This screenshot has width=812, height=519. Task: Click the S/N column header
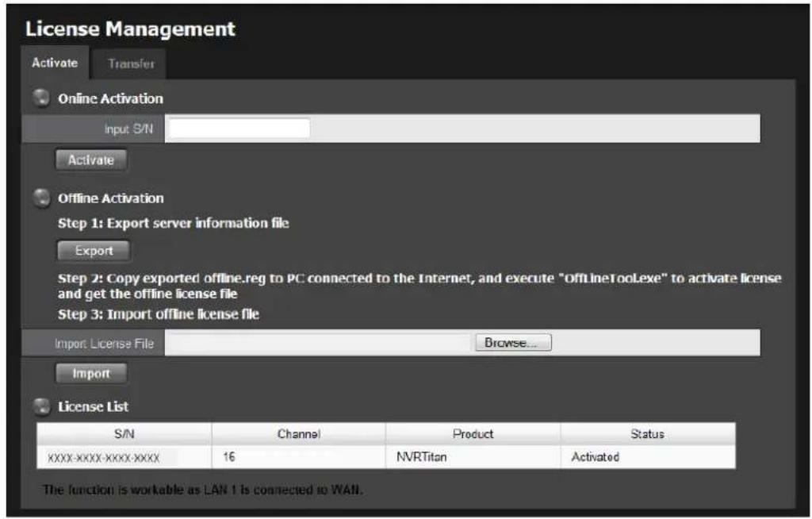point(124,434)
